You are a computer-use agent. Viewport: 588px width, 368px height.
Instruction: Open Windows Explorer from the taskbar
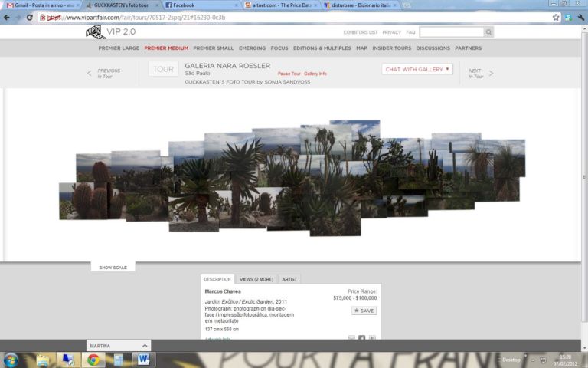[43, 360]
